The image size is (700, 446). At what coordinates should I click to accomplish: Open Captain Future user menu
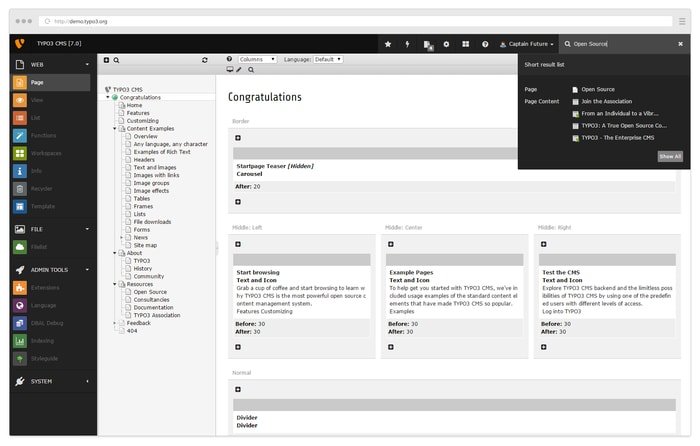click(527, 44)
